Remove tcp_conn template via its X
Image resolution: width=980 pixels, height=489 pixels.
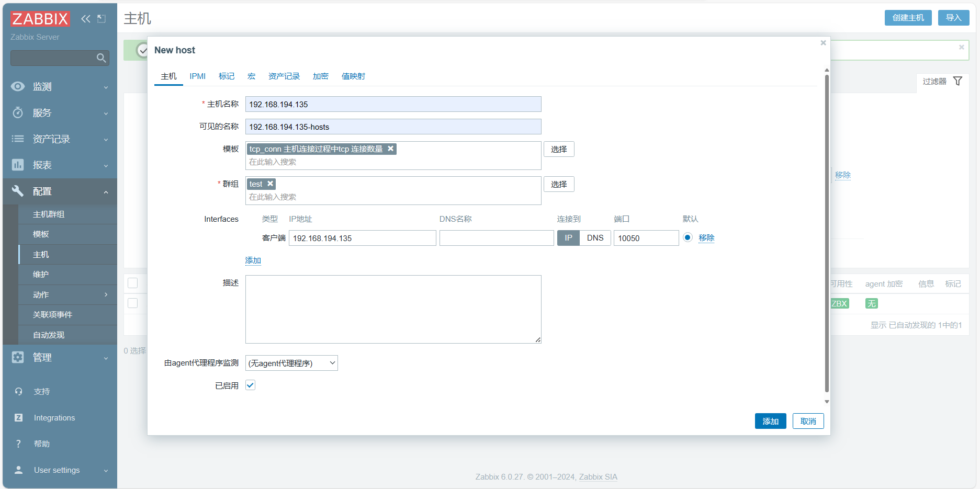pos(390,149)
